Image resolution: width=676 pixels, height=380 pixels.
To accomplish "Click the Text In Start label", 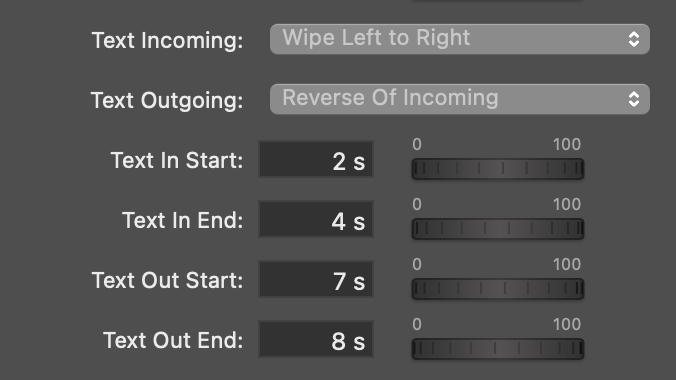I will pyautogui.click(x=177, y=160).
